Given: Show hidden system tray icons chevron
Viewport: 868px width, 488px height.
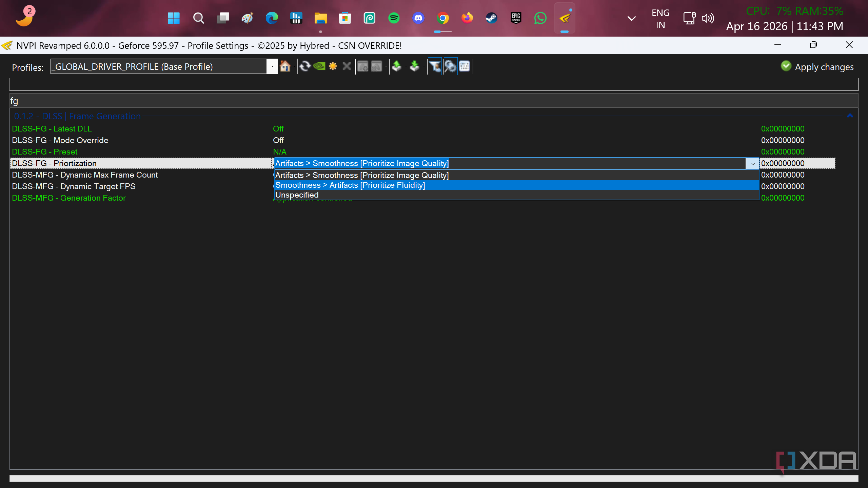Looking at the screenshot, I should click(631, 18).
